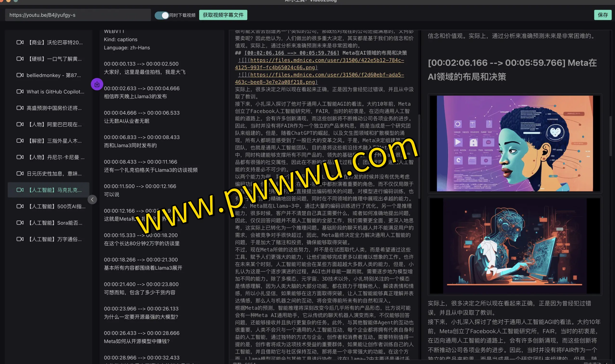Viewport: 615px width, 364px height.
Task: Click the camcorder icon for 【商业】沃伦巴菲特 entry
Action: (20, 42)
